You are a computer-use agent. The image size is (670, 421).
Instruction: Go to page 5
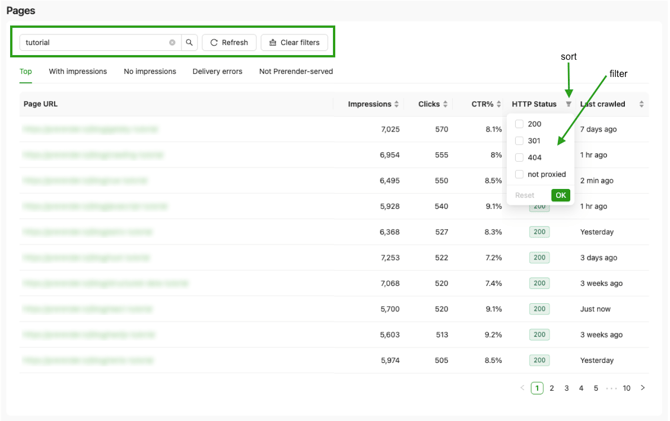click(596, 388)
